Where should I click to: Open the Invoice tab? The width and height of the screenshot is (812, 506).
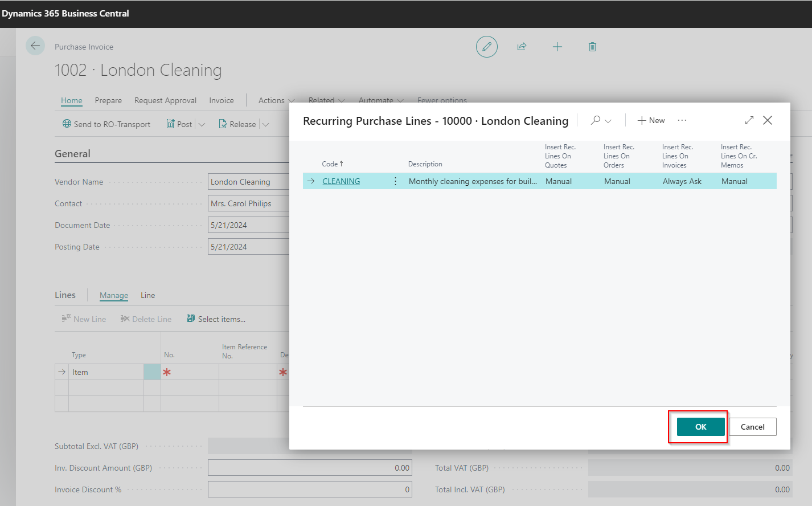coord(222,100)
